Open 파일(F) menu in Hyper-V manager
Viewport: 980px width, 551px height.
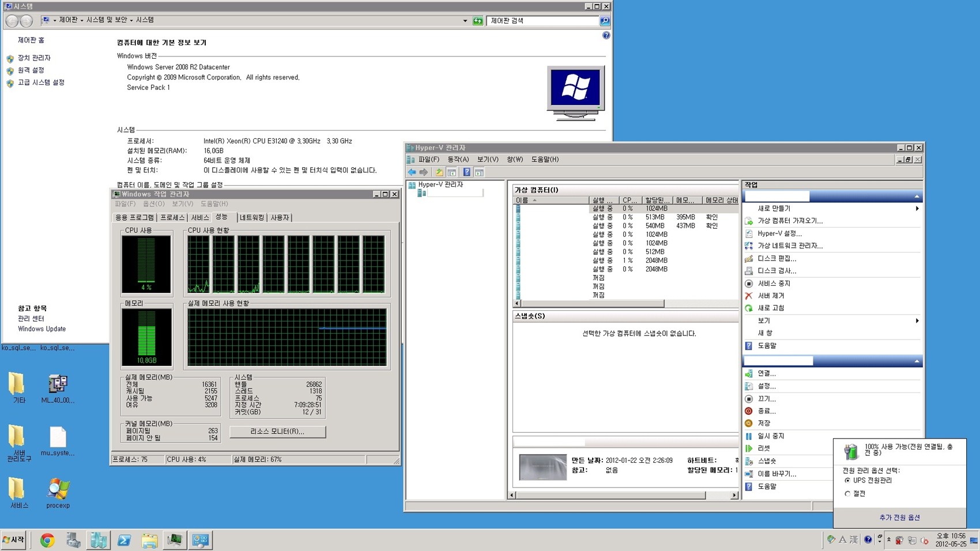tap(428, 160)
